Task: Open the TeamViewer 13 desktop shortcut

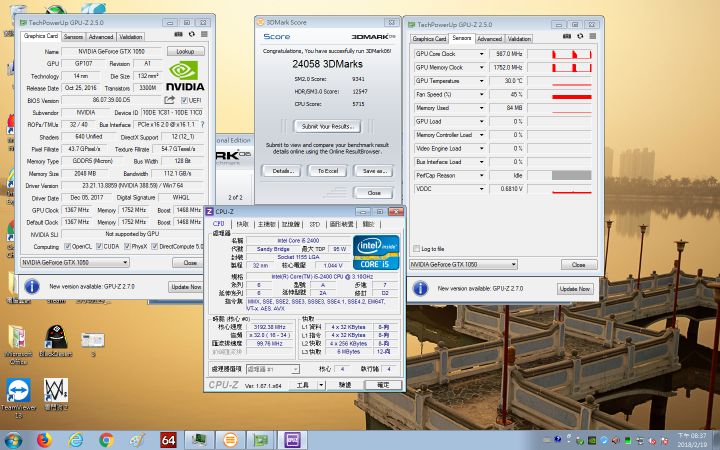Action: pos(18,397)
